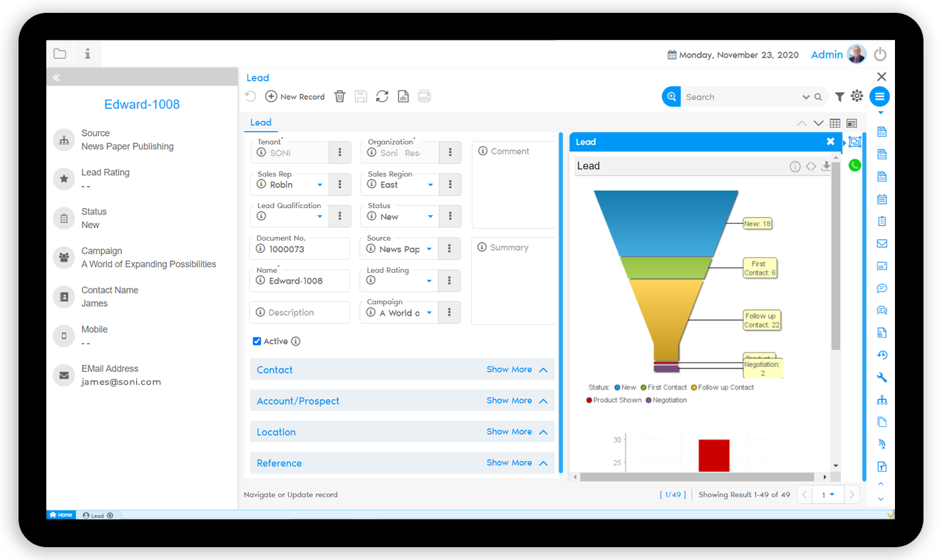Expand the Contact section Show More

pos(516,370)
